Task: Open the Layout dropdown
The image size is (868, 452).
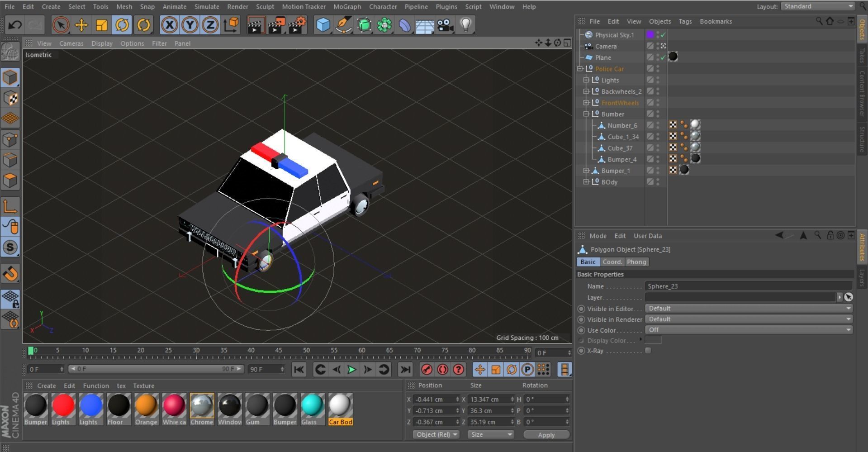Action: pyautogui.click(x=818, y=6)
